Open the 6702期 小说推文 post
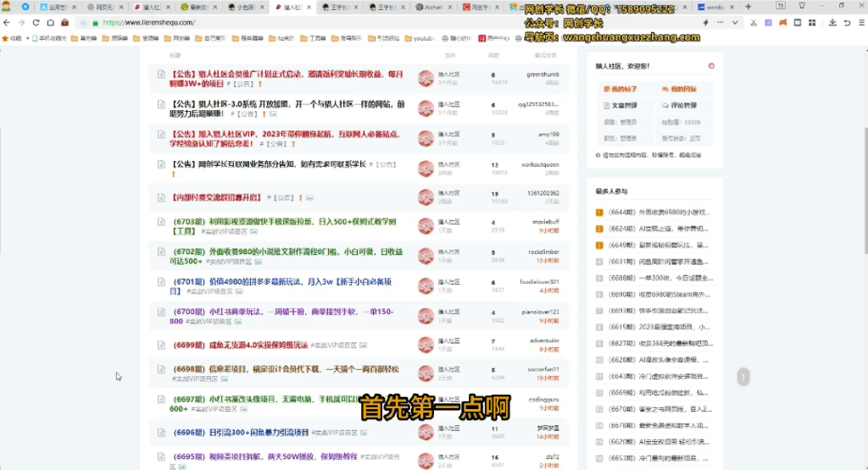The image size is (868, 470). tap(287, 256)
